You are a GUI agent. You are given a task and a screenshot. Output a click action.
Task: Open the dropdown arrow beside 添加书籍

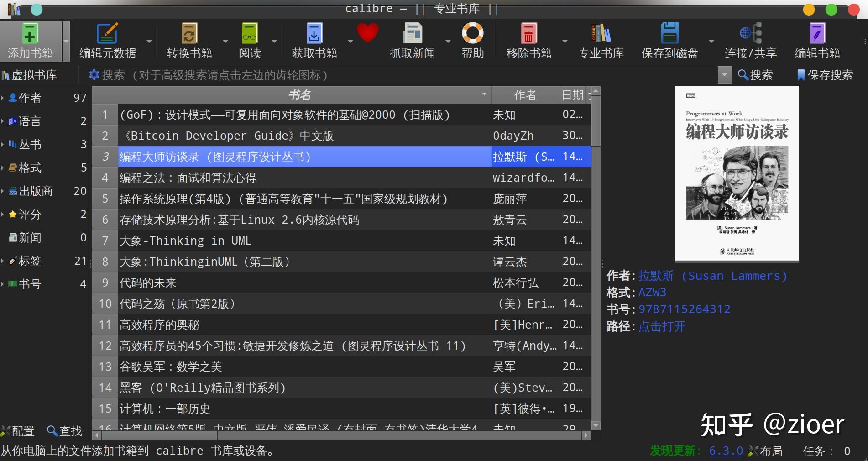pos(66,42)
